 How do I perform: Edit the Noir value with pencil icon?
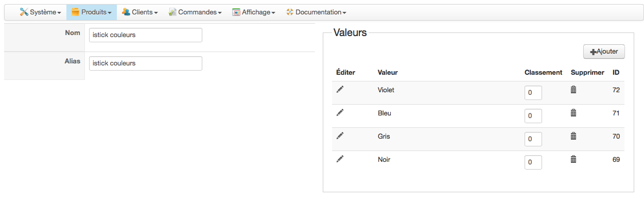[340, 159]
